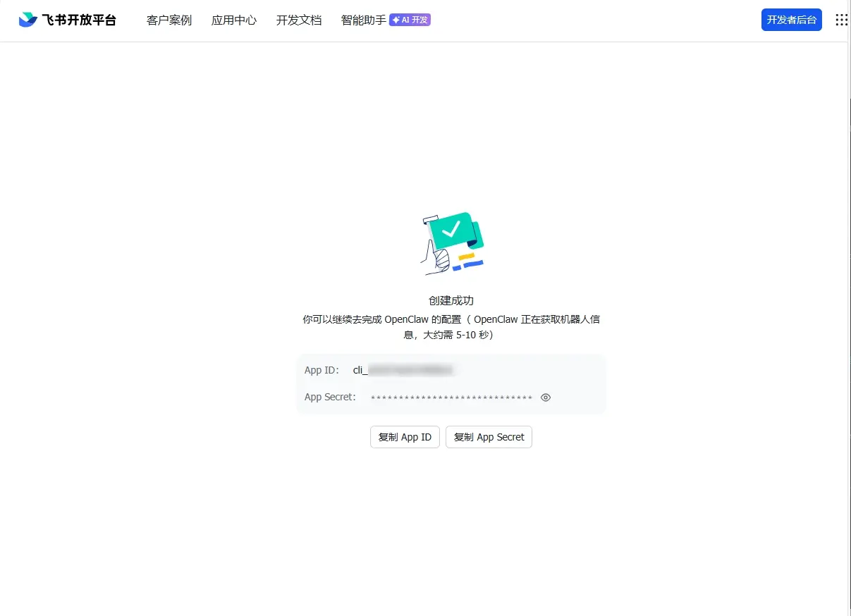The height and width of the screenshot is (616, 851).
Task: Click the OpenClaw configuration description text
Action: coord(451,327)
